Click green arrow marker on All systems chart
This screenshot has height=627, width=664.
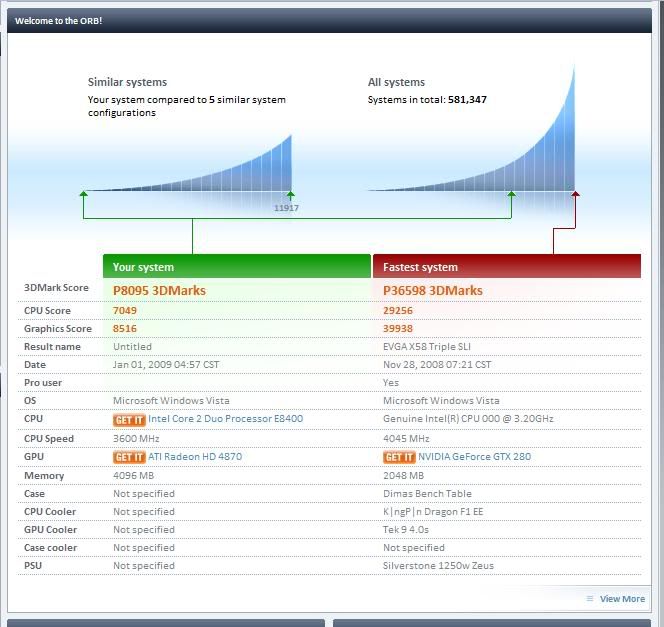[513, 193]
